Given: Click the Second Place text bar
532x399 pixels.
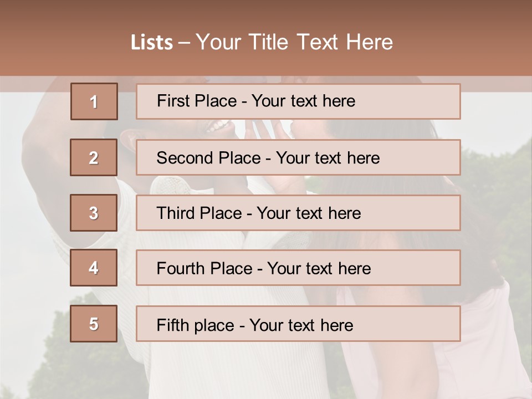Looking at the screenshot, I should (x=298, y=157).
